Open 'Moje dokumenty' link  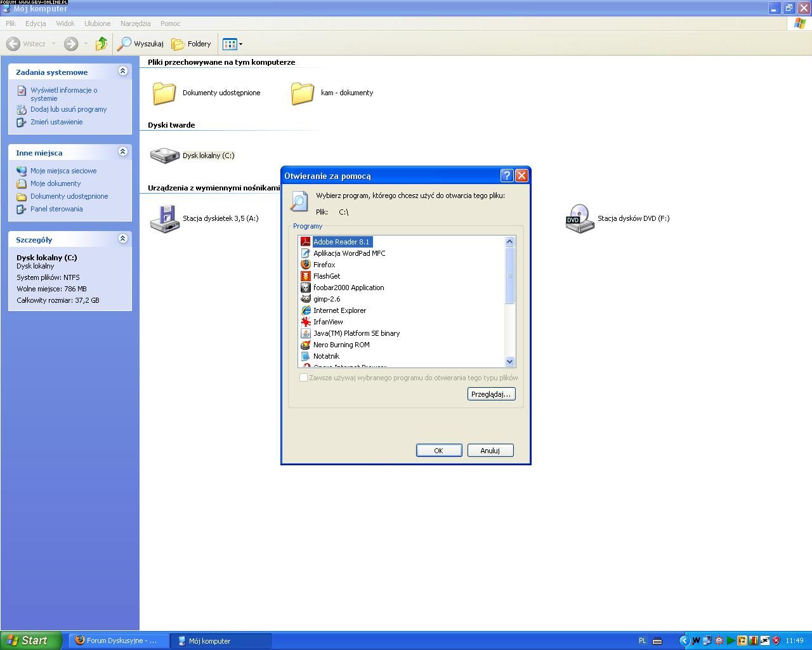coord(55,183)
